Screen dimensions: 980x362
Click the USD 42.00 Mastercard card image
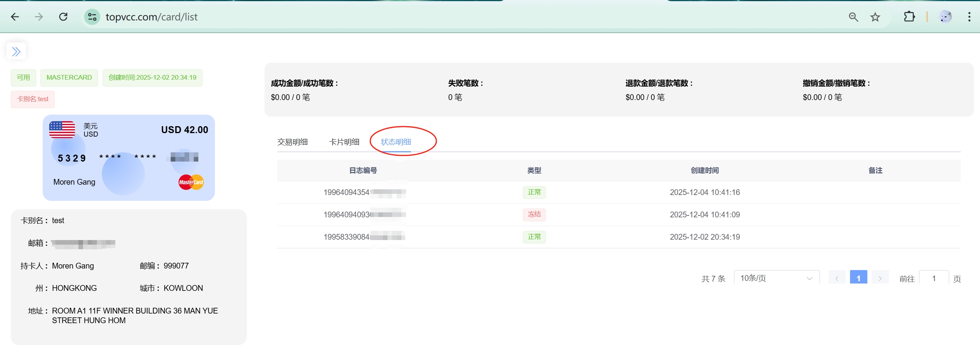pos(128,157)
